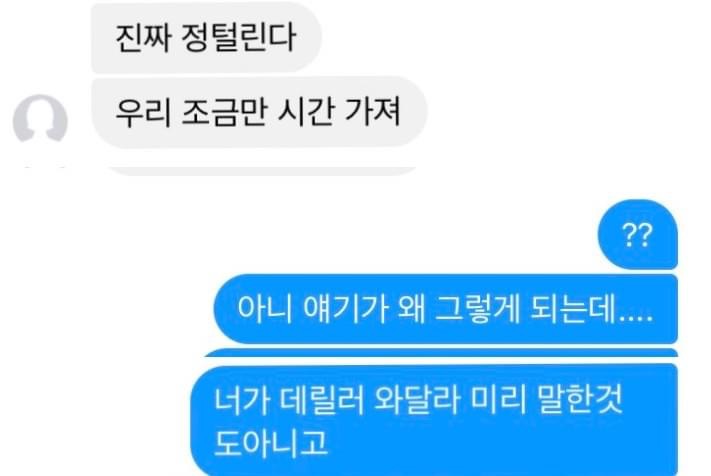
Task: Click the word '얘기가' in blue message
Action: [x=345, y=309]
